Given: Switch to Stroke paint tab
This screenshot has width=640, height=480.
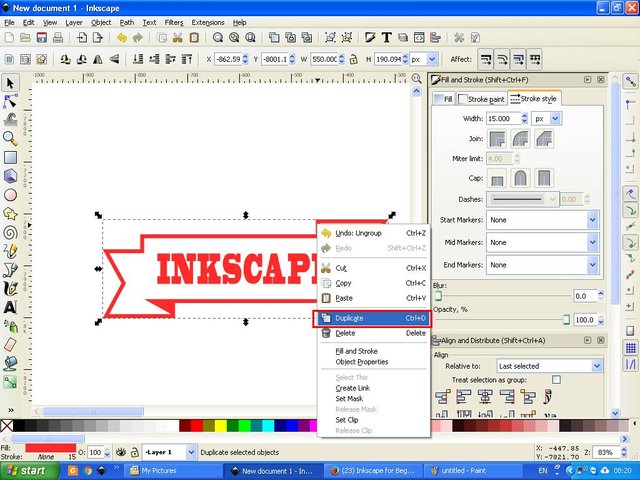Looking at the screenshot, I should [482, 99].
